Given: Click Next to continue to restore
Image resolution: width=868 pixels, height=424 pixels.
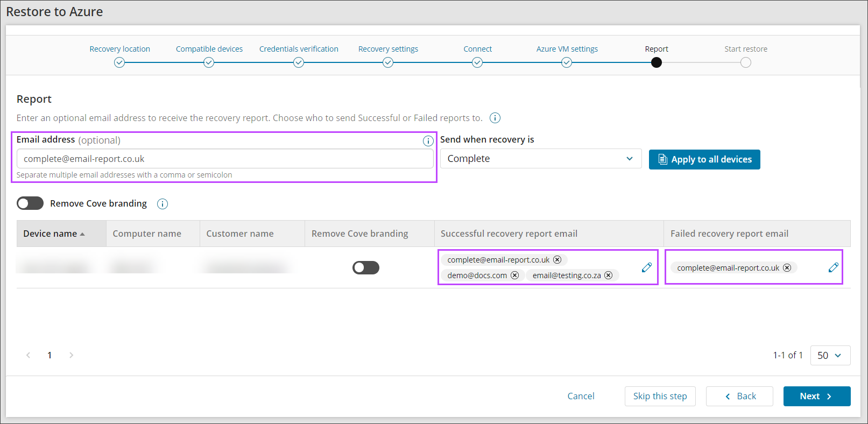Looking at the screenshot, I should click(816, 396).
